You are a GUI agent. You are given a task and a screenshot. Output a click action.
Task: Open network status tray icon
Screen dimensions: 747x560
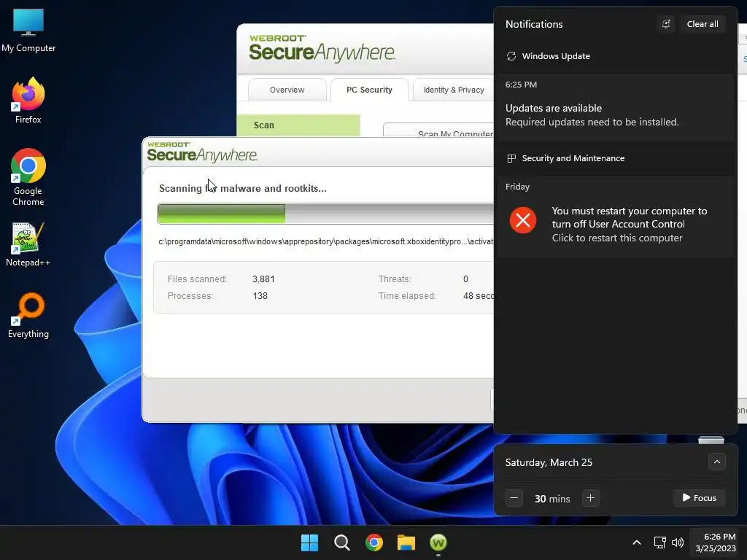pyautogui.click(x=659, y=542)
